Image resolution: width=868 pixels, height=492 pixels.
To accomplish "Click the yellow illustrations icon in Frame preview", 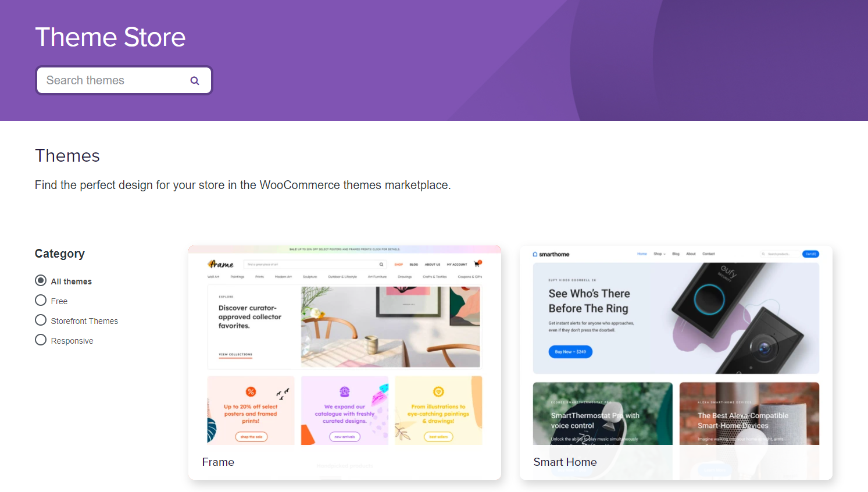I will [x=438, y=392].
